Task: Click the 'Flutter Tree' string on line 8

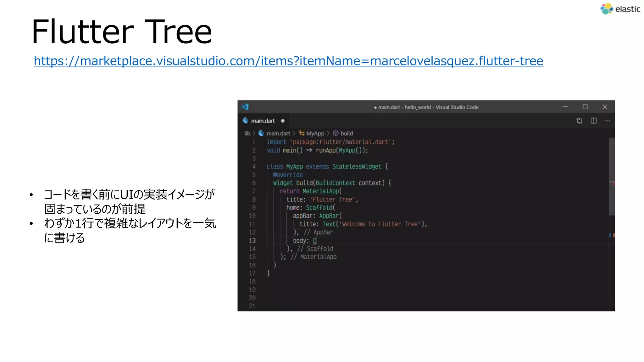Action: click(x=332, y=200)
